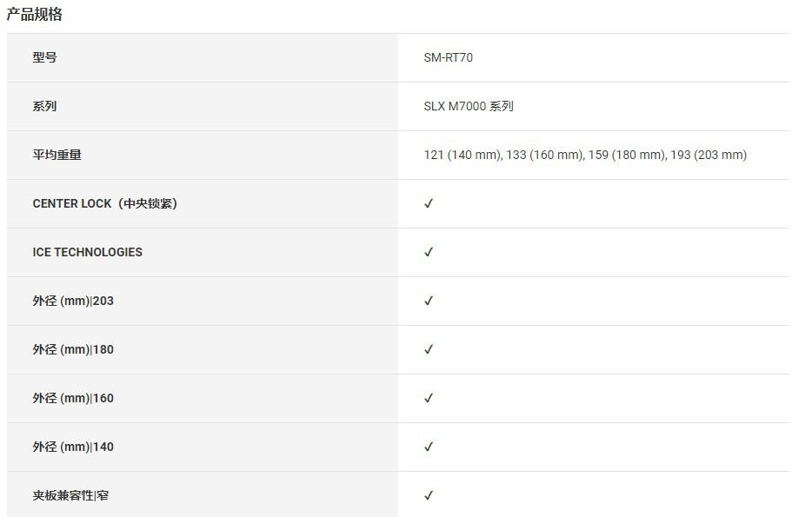
Task: Click the average weight values text
Action: (585, 155)
